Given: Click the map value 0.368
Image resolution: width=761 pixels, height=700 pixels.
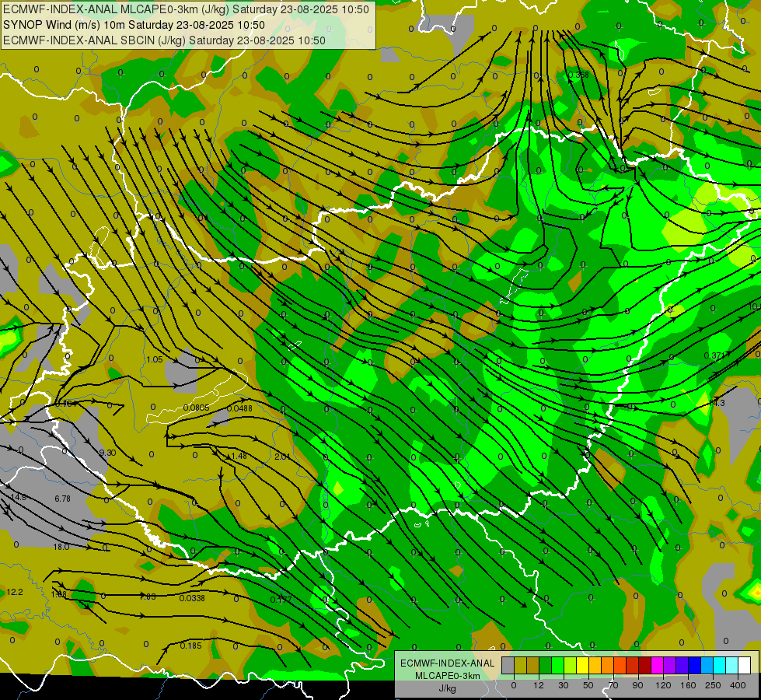Looking at the screenshot, I should tap(578, 75).
